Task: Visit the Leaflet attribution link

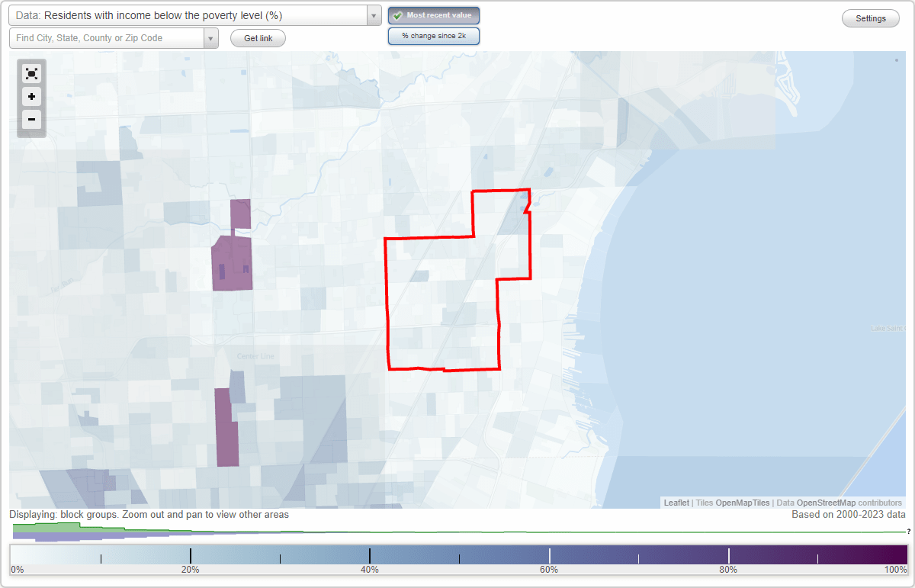Action: click(677, 503)
